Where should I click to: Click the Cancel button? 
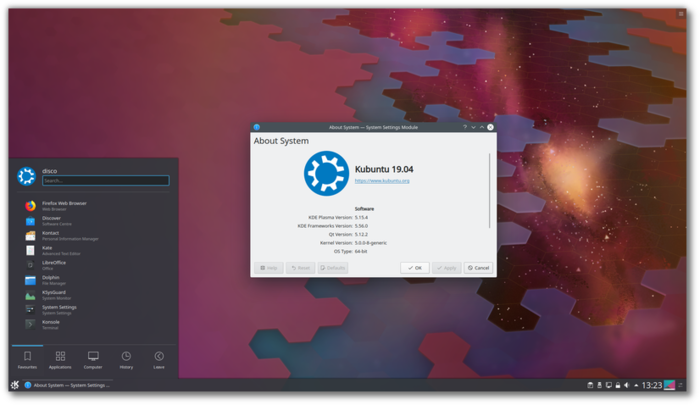pos(478,268)
